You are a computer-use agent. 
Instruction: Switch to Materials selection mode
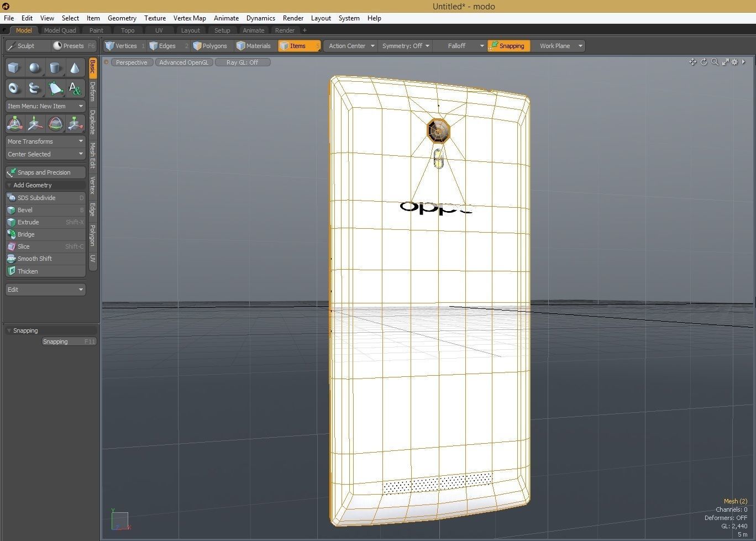256,46
